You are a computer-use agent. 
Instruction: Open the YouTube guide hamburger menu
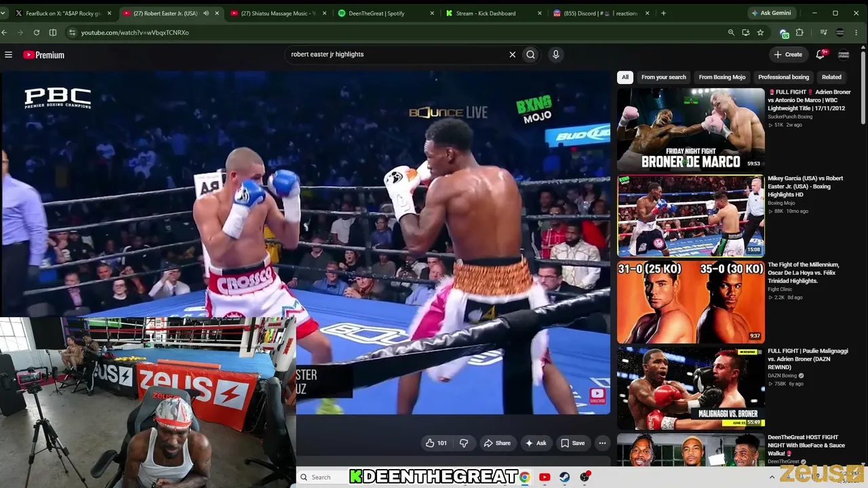(8, 55)
